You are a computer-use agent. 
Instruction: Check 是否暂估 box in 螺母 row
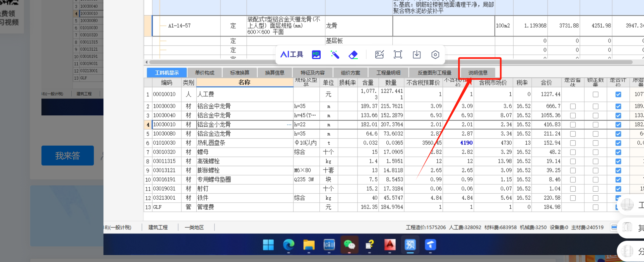click(573, 152)
